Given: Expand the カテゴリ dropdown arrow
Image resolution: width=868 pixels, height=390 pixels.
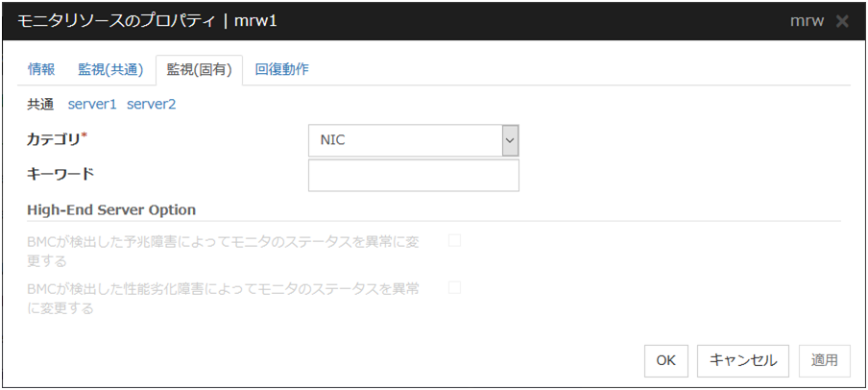Looking at the screenshot, I should pos(510,140).
